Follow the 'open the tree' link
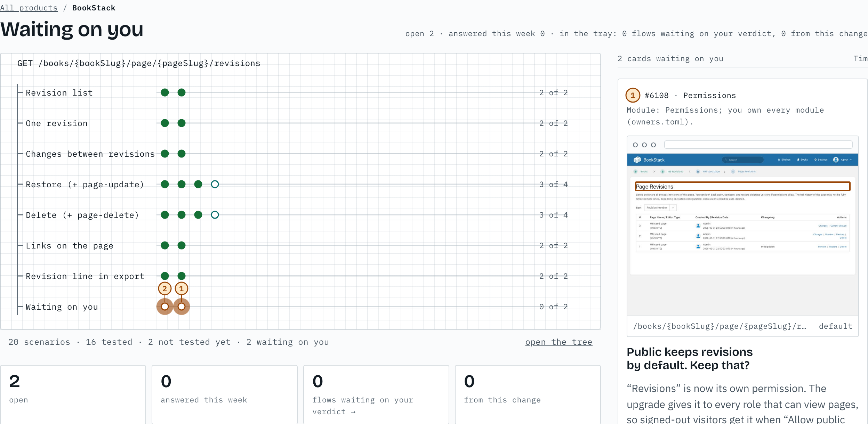Screen dimensions: 868x424 pyautogui.click(x=558, y=342)
